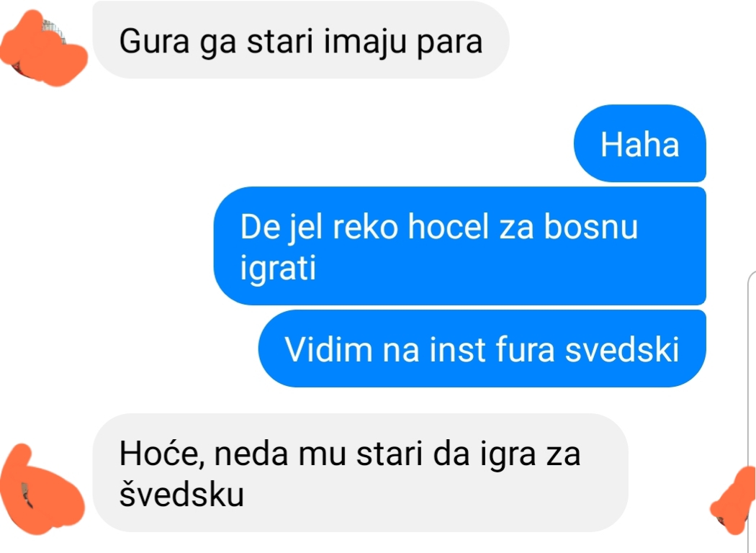Click the word "igrati" in blue message
This screenshot has height=553, width=756.
click(278, 268)
